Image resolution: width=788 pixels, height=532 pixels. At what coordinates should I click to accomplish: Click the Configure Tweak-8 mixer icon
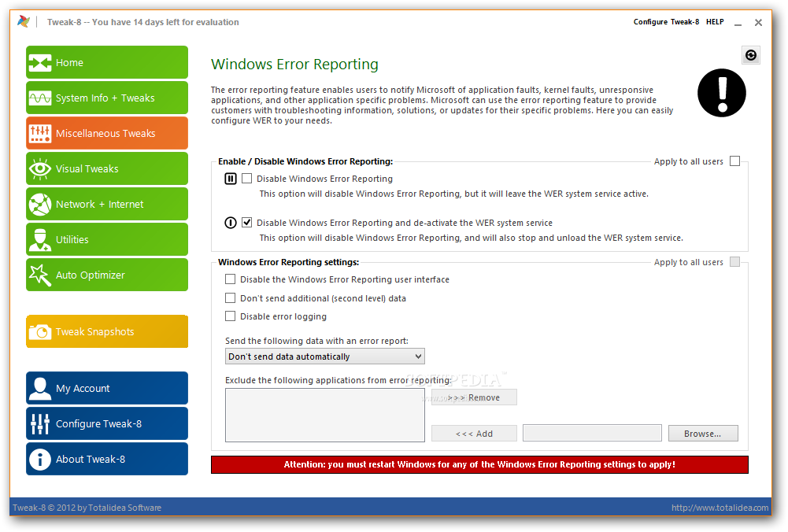39,424
